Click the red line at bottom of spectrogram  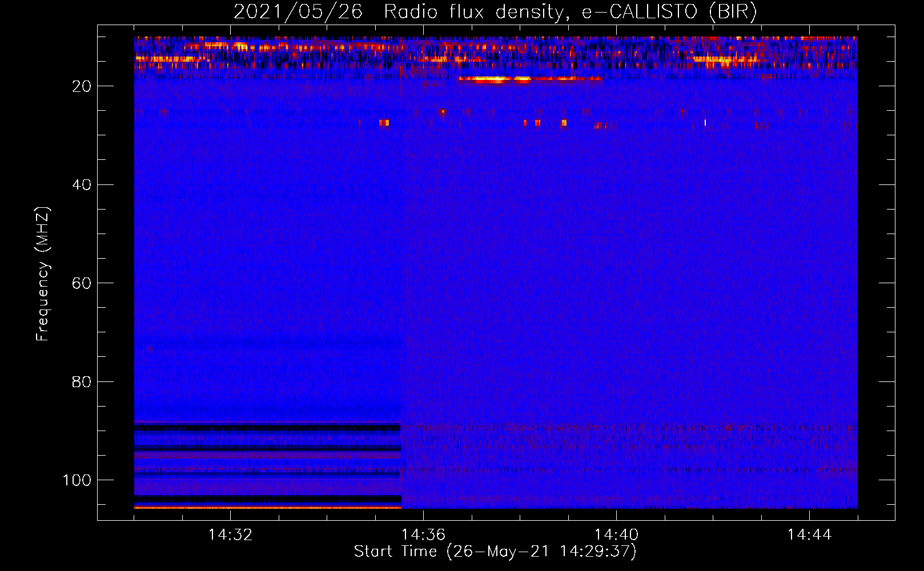(268, 507)
